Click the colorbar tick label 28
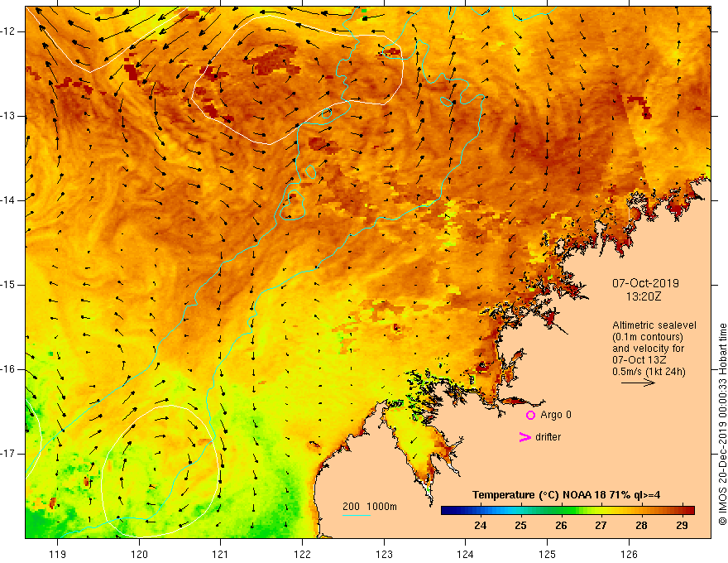 [641, 526]
